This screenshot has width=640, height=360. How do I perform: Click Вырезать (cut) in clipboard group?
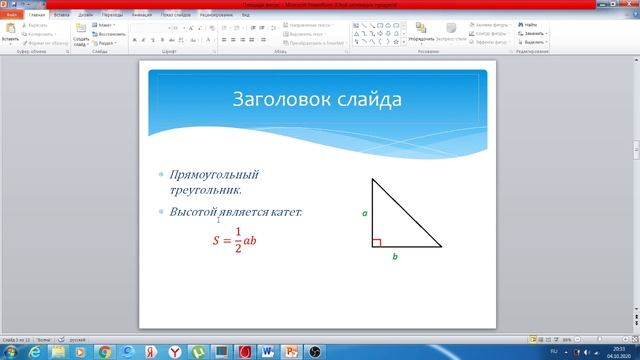tap(35, 25)
